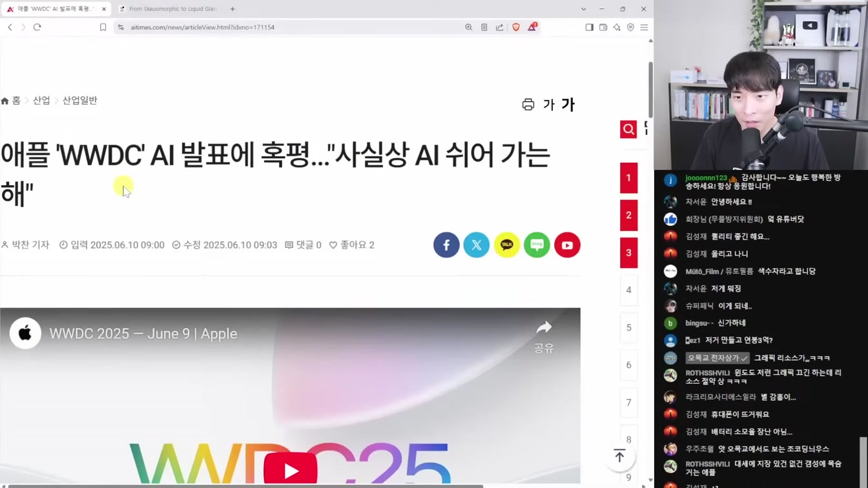Open Brave Wallet icon

click(603, 27)
